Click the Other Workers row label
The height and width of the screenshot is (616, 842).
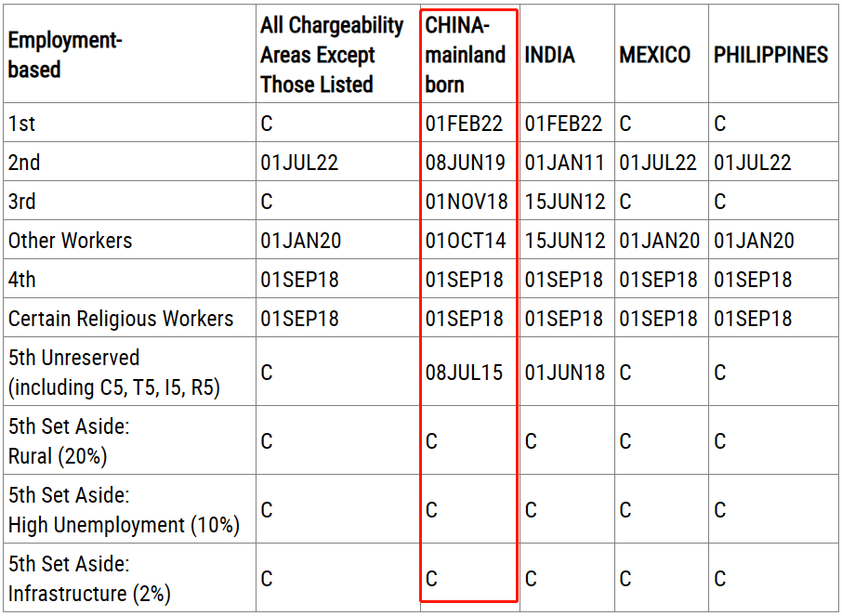[x=71, y=241]
